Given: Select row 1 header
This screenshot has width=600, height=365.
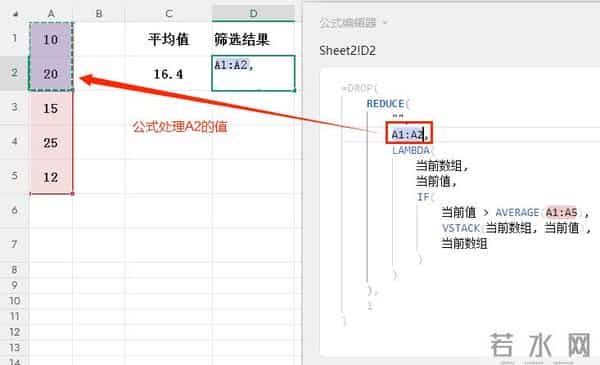Looking at the screenshot, I should tap(14, 39).
